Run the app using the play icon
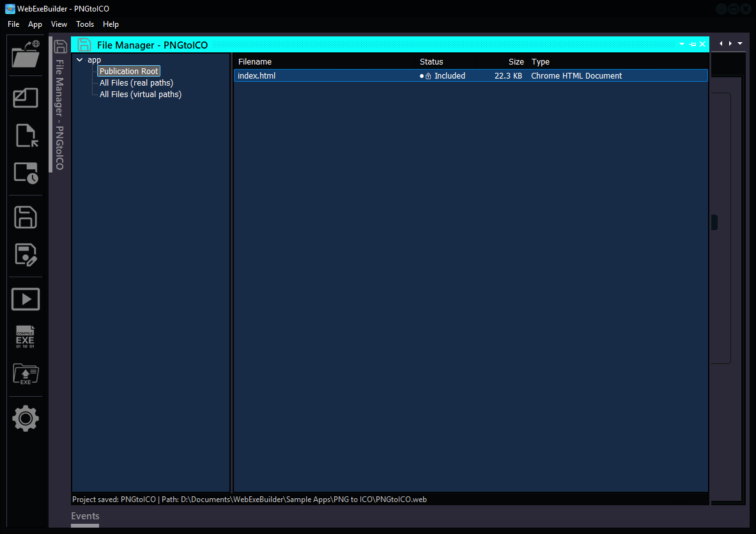The height and width of the screenshot is (534, 756). 25,298
